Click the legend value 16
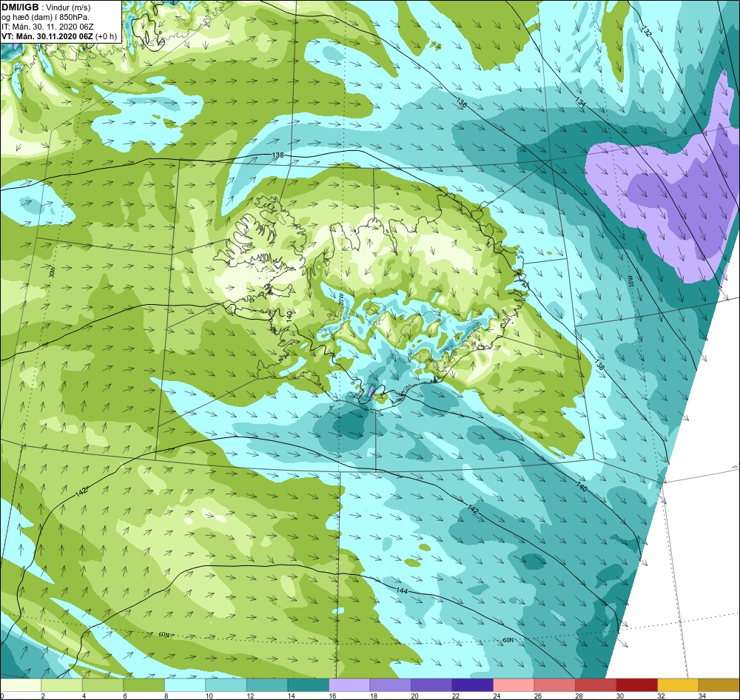This screenshot has width=740, height=700. point(332,696)
